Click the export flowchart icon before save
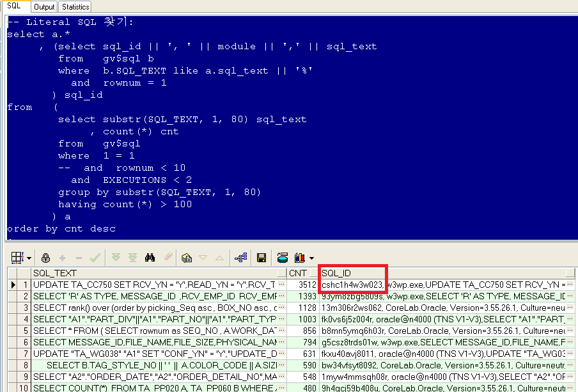This screenshot has width=578, height=392. coord(242,258)
